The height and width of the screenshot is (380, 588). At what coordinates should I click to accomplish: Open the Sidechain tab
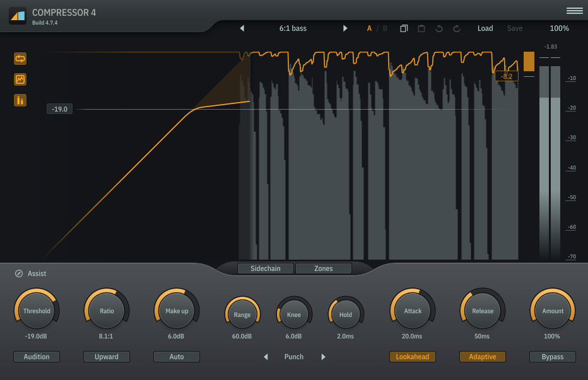(x=266, y=268)
